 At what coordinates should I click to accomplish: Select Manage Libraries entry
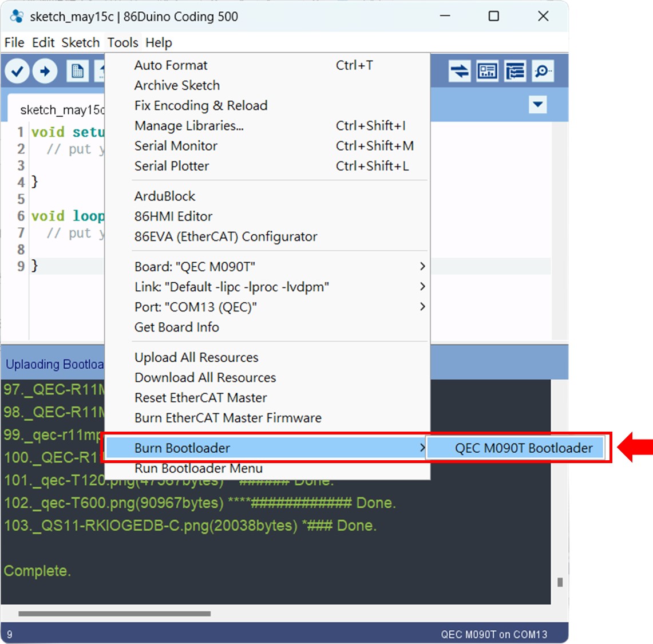tap(189, 125)
